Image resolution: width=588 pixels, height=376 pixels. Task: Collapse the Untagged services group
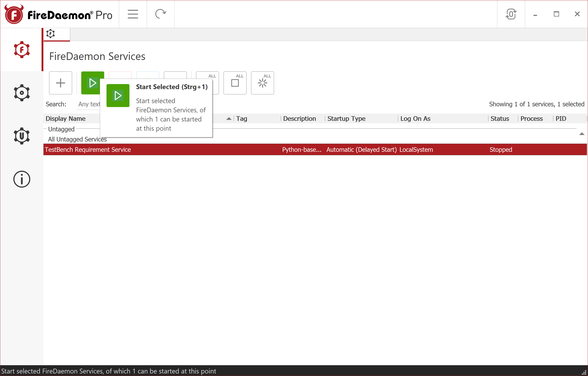[x=45, y=129]
